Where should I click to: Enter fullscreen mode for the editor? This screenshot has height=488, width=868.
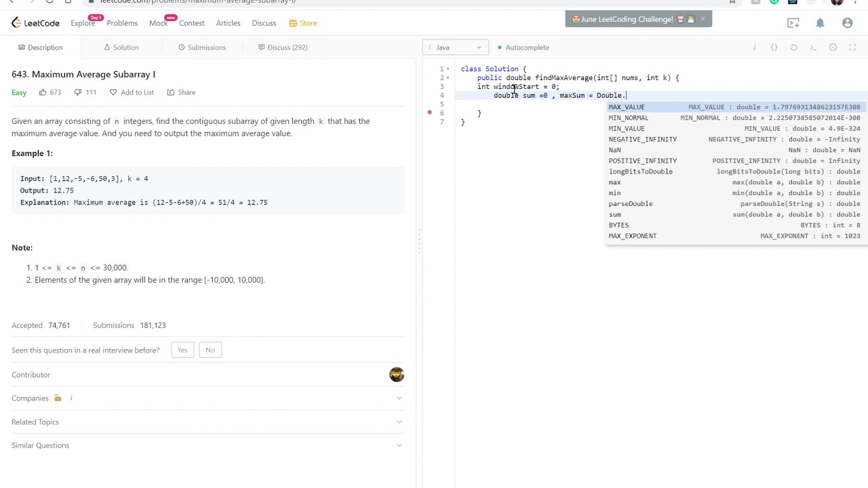pyautogui.click(x=852, y=47)
